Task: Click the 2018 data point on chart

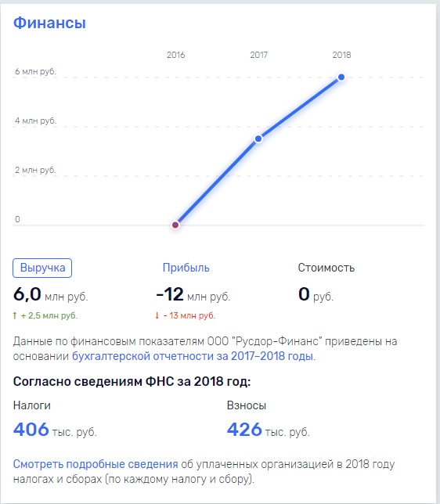Action: tap(341, 77)
